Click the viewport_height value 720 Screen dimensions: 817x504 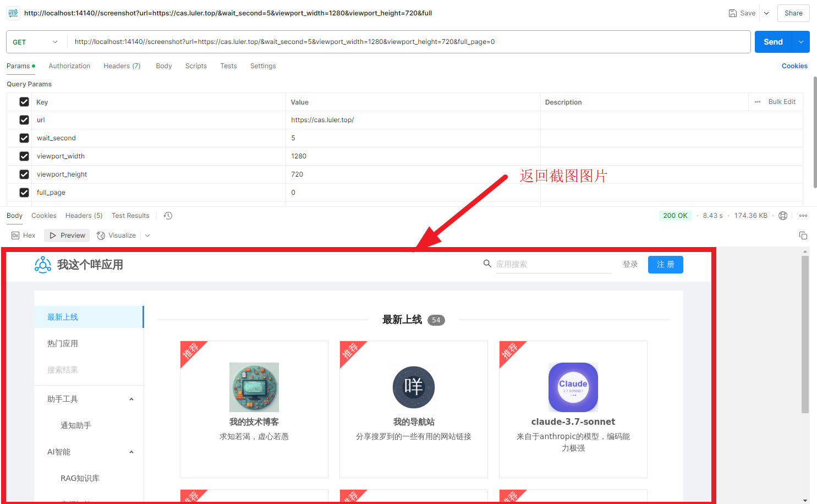297,174
